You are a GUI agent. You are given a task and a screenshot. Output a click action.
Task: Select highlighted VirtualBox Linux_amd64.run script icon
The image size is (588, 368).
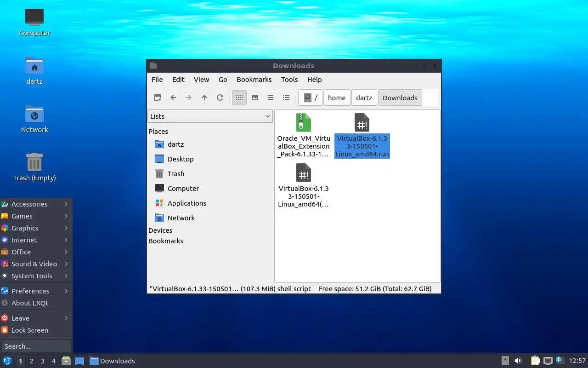coord(362,123)
